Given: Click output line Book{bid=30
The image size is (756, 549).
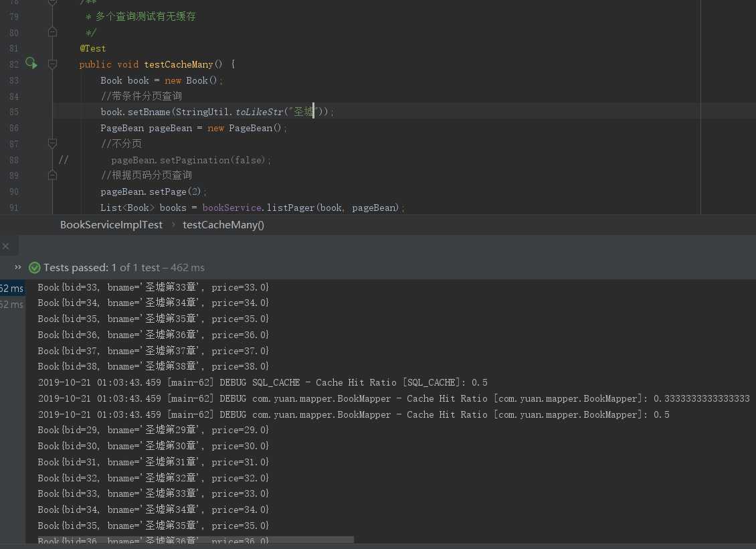Looking at the screenshot, I should tap(153, 446).
